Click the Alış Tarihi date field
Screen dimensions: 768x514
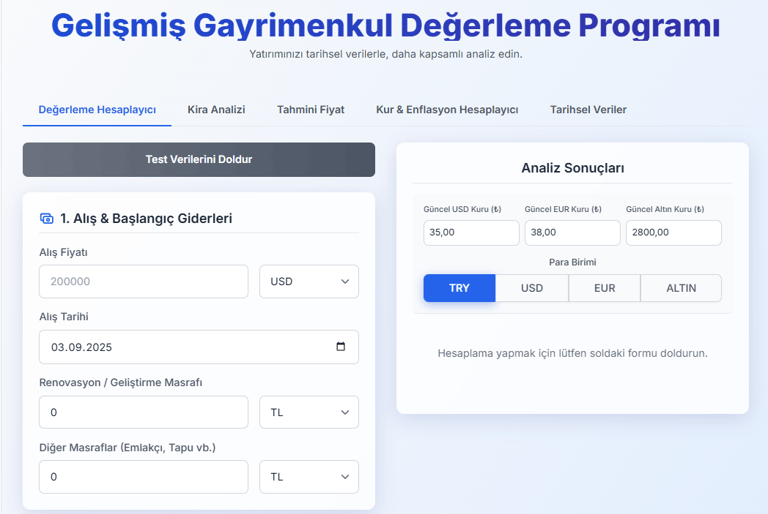199,347
